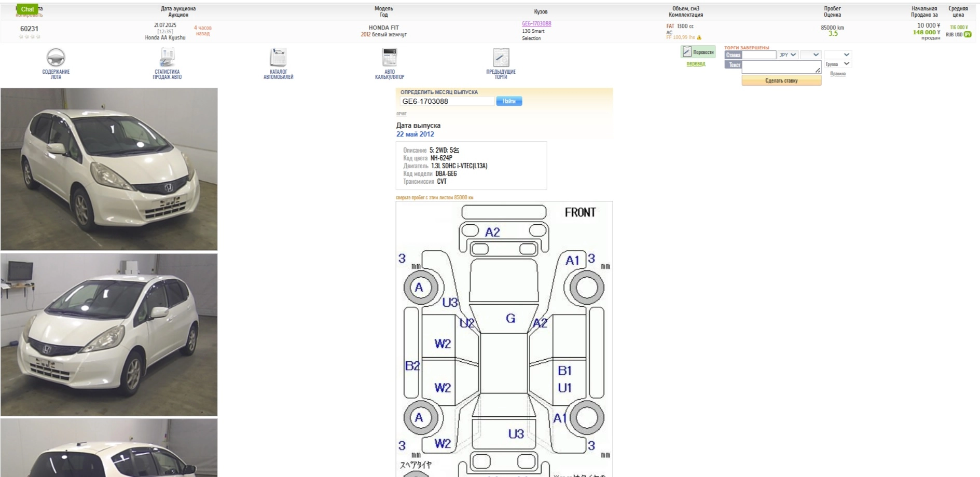Click the auction sheet damage diagram
The image size is (980, 477).
[x=504, y=339]
